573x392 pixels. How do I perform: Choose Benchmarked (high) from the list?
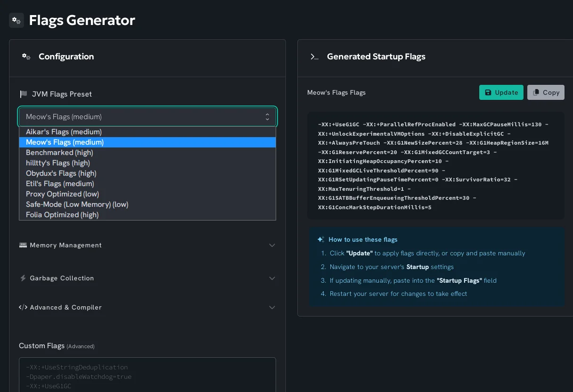tap(59, 153)
